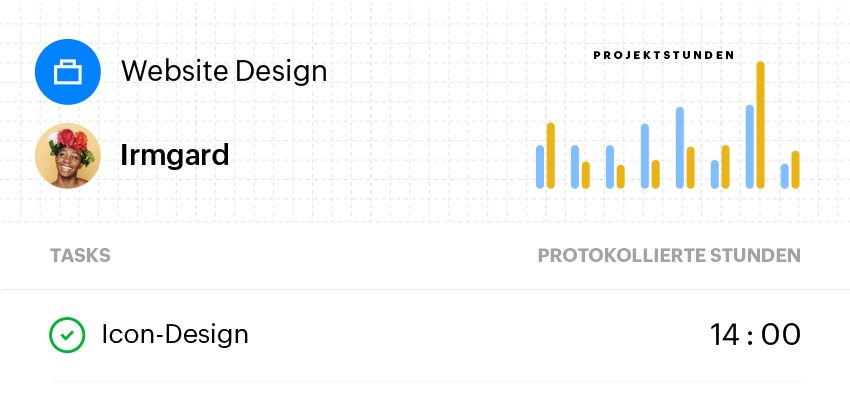Click the blue briefcase project icon
This screenshot has height=418, width=850.
pos(68,71)
